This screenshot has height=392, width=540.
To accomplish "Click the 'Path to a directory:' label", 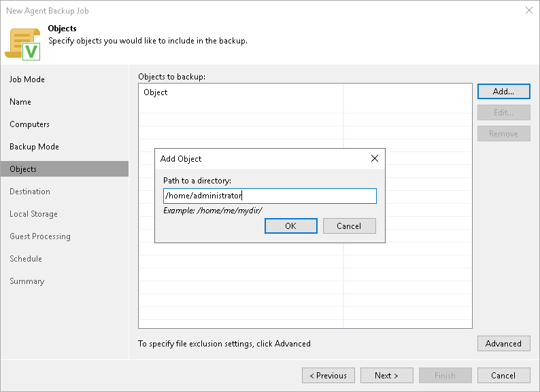I will coord(197,180).
